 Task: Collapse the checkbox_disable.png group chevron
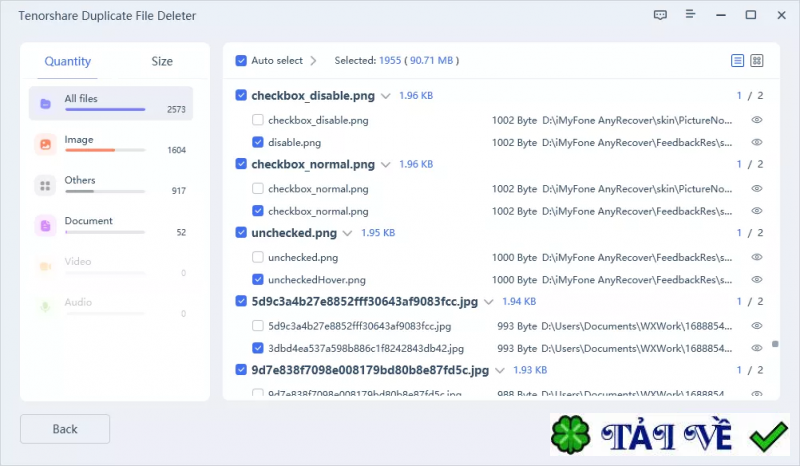click(386, 96)
